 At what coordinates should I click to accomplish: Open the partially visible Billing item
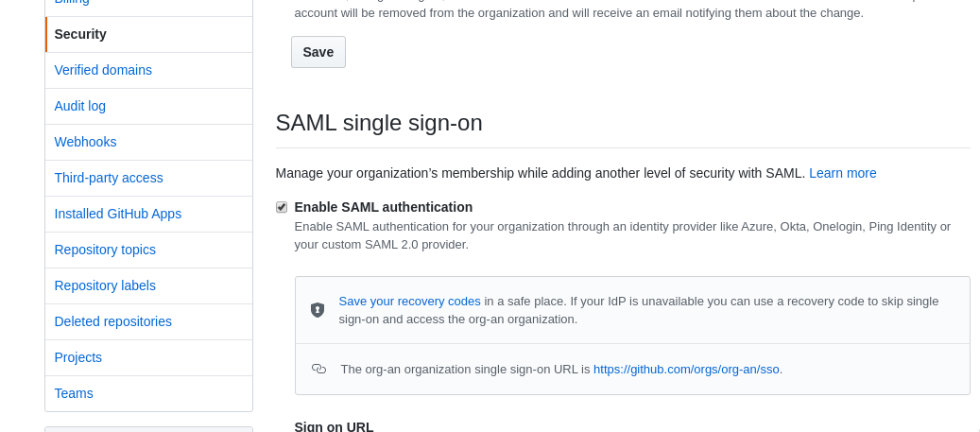point(148,5)
